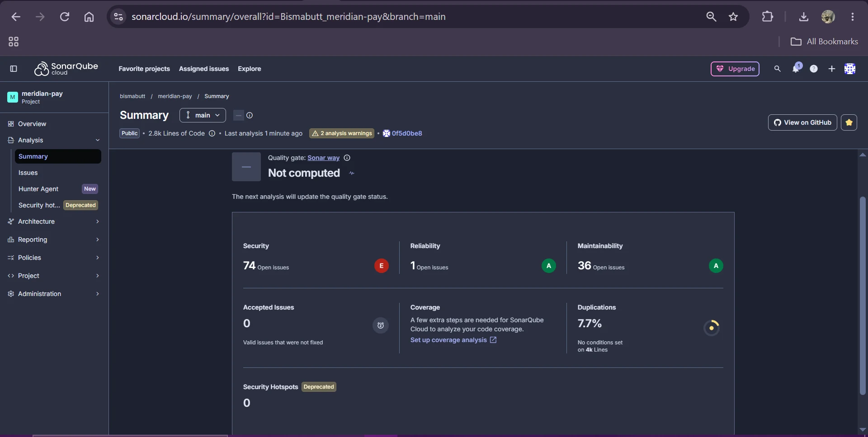Click the Upgrade button
The height and width of the screenshot is (437, 868).
[x=735, y=69]
